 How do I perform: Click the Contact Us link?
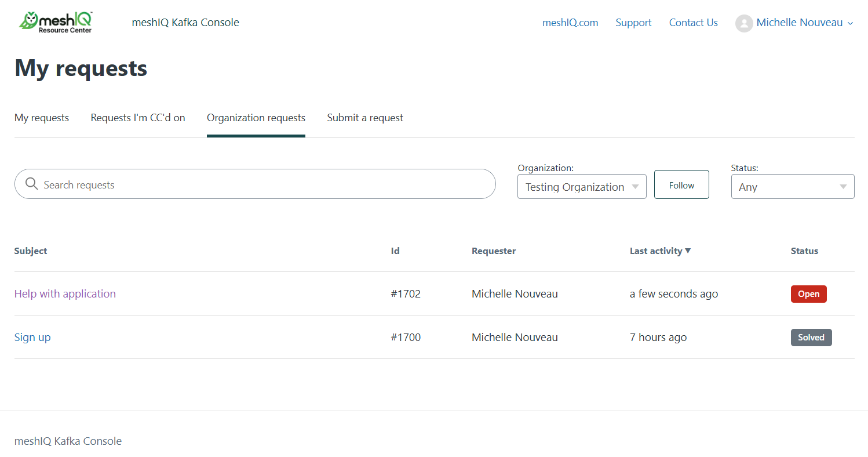tap(693, 23)
